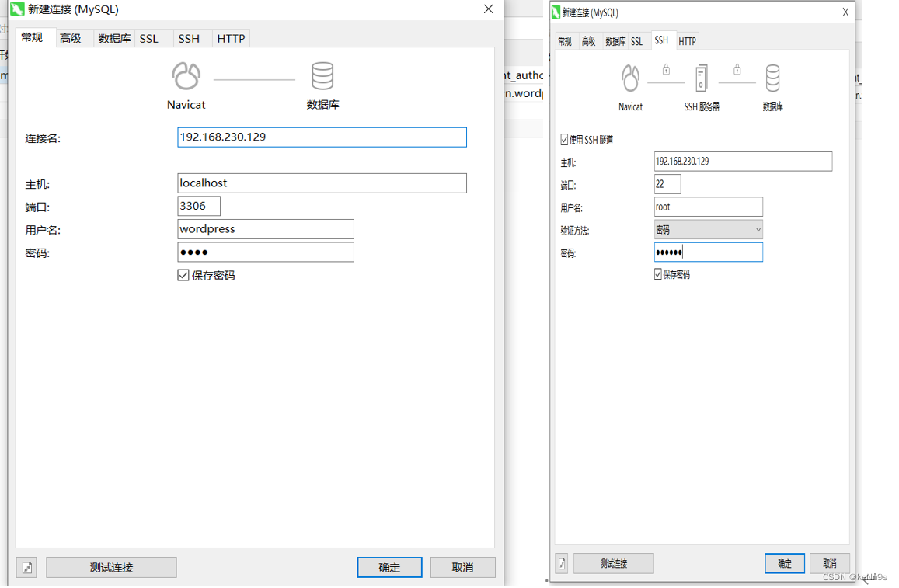Click 测试连接 button in left dialog

point(111,567)
